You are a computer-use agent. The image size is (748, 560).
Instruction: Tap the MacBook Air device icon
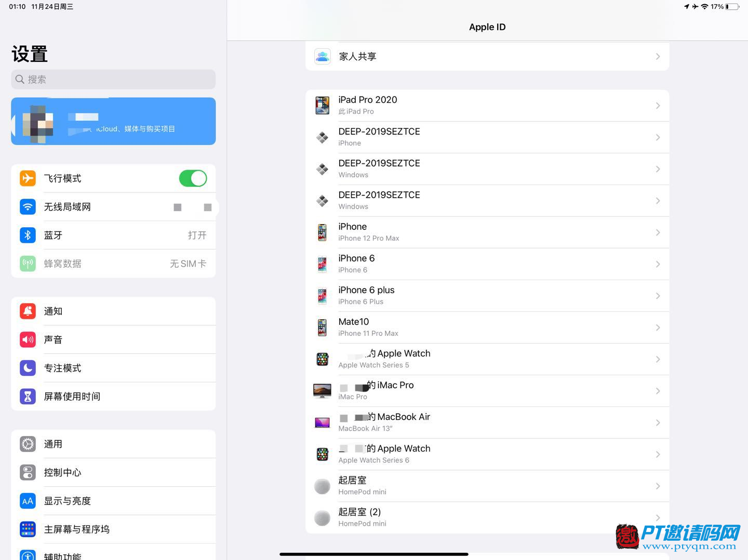[x=323, y=422]
